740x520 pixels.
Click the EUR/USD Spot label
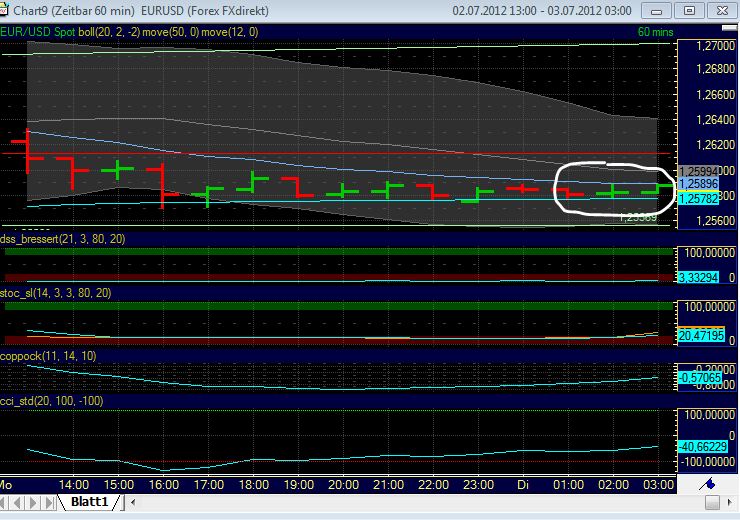37,32
